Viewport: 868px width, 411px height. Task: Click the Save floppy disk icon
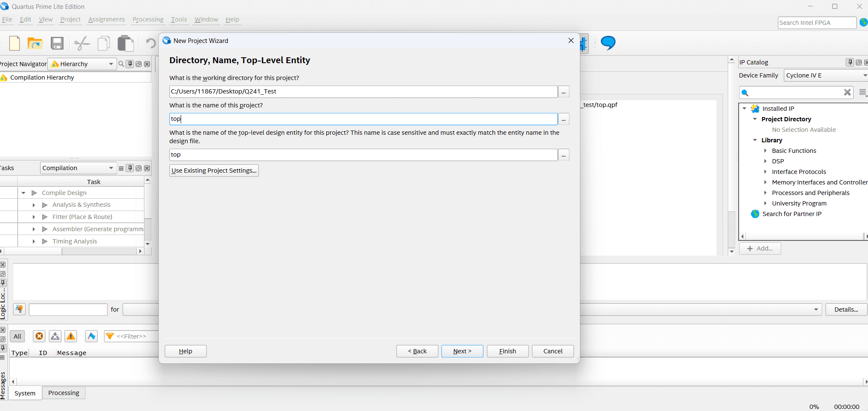tap(57, 43)
